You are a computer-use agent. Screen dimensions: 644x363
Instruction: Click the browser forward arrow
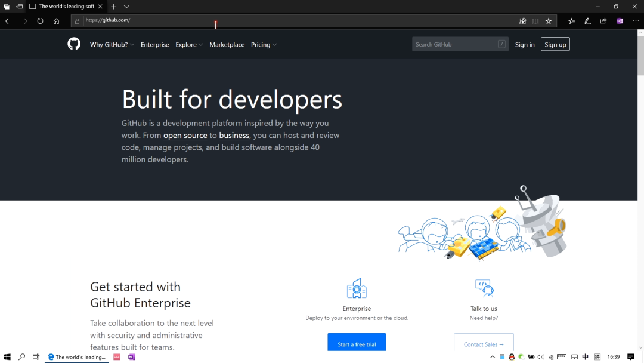tap(24, 21)
